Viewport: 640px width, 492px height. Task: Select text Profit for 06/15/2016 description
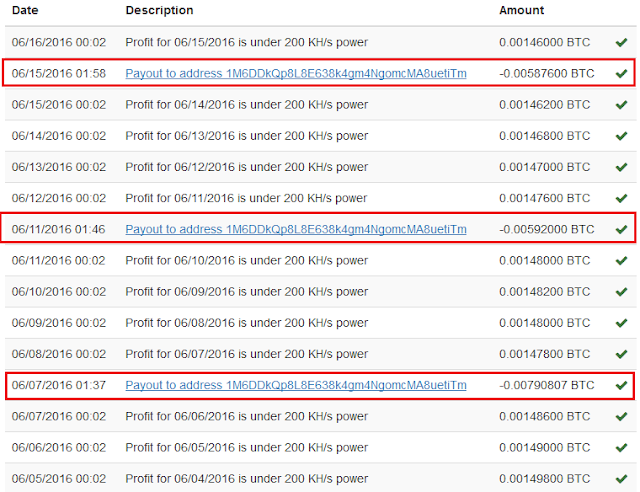coord(247,42)
